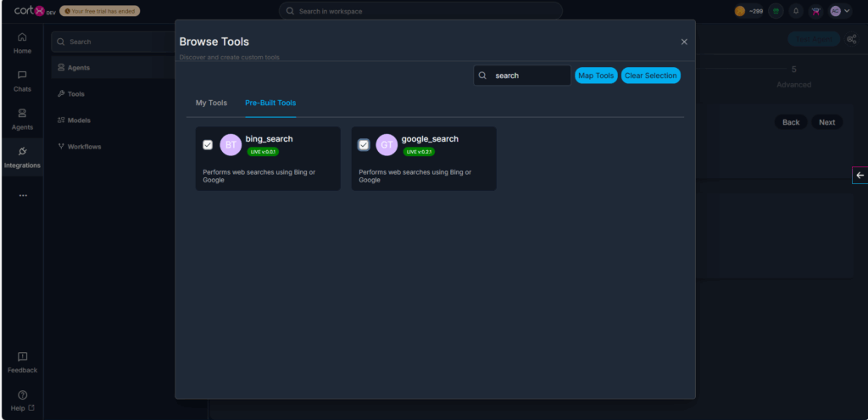This screenshot has width=868, height=420.
Task: Open Home from the left sidebar
Action: coord(22,43)
